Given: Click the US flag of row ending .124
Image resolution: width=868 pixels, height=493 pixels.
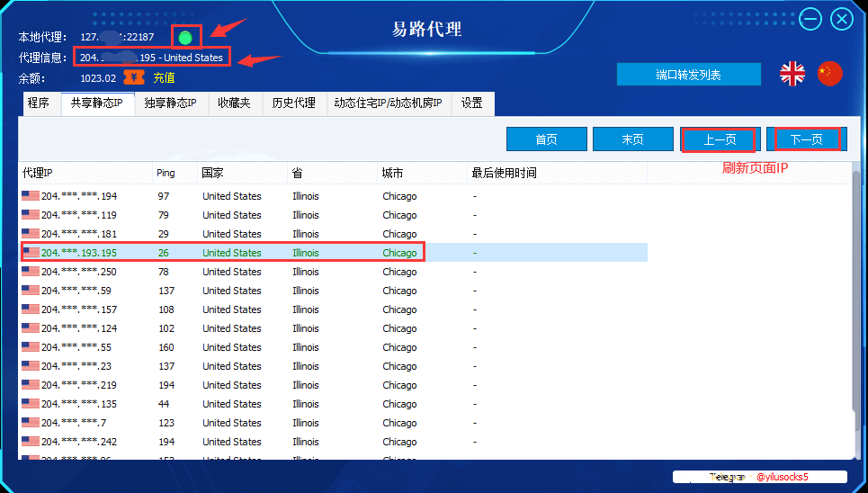Looking at the screenshot, I should (31, 327).
